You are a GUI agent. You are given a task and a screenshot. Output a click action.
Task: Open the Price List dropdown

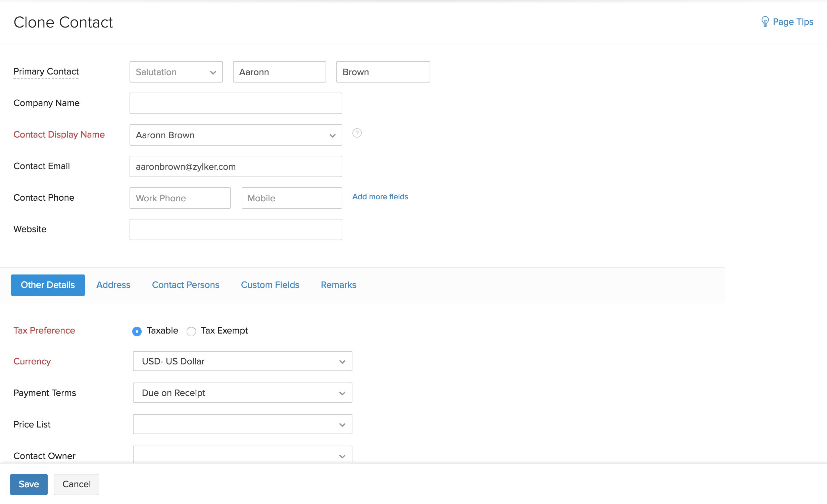(x=242, y=424)
